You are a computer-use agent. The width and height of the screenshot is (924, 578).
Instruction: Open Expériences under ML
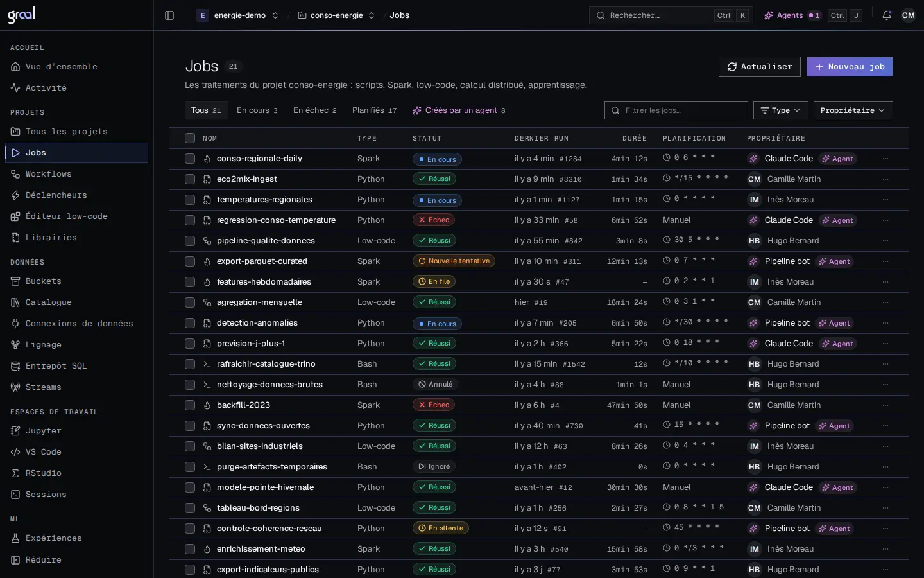click(76, 538)
